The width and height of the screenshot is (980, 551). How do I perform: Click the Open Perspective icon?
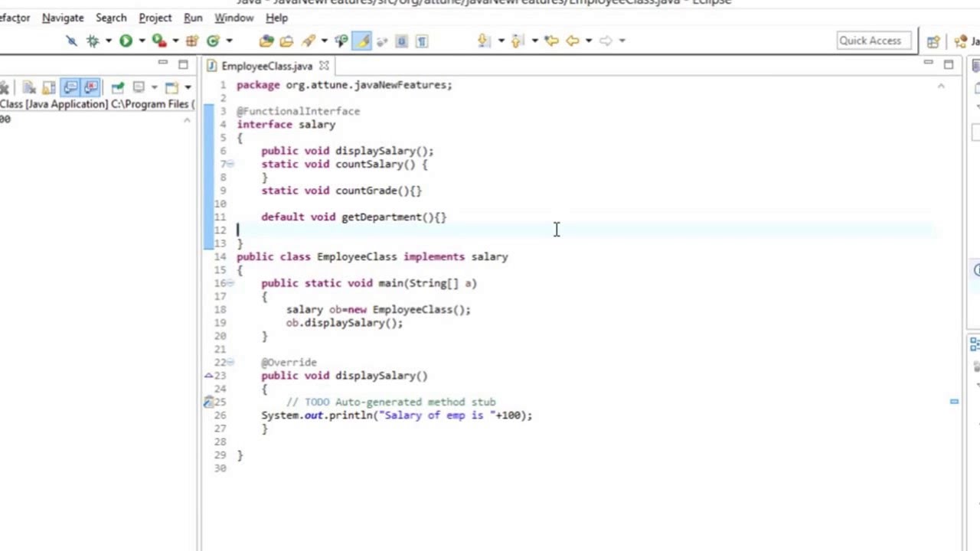point(933,41)
